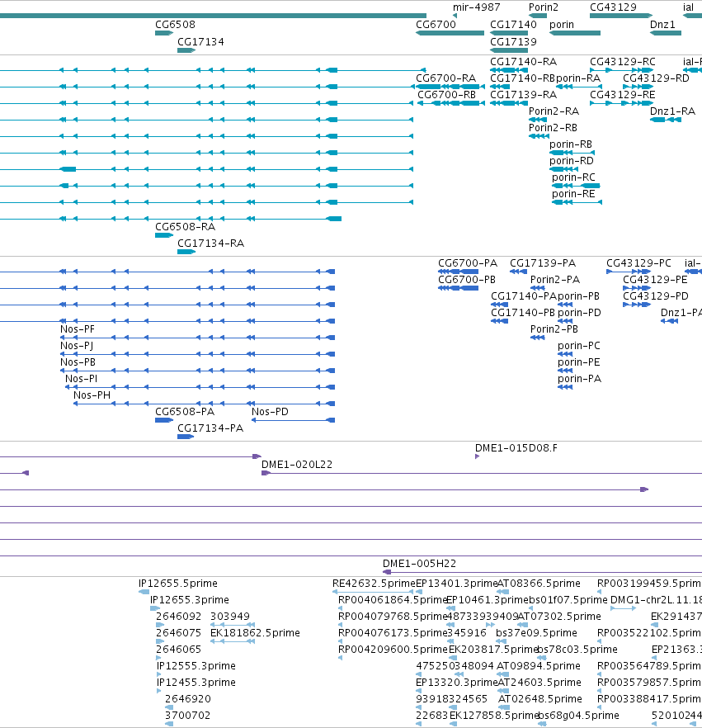This screenshot has height=728, width=702.
Task: Click the 3700702 EST feature
Action: point(169,724)
